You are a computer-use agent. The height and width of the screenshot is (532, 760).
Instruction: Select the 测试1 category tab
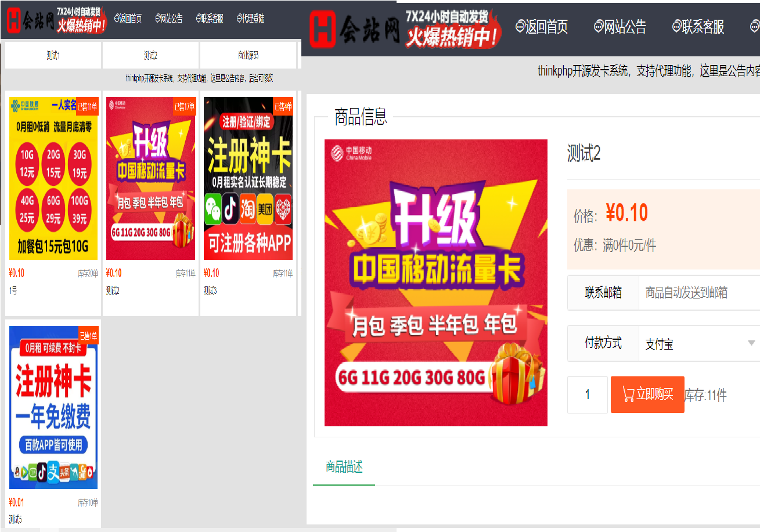coord(53,55)
